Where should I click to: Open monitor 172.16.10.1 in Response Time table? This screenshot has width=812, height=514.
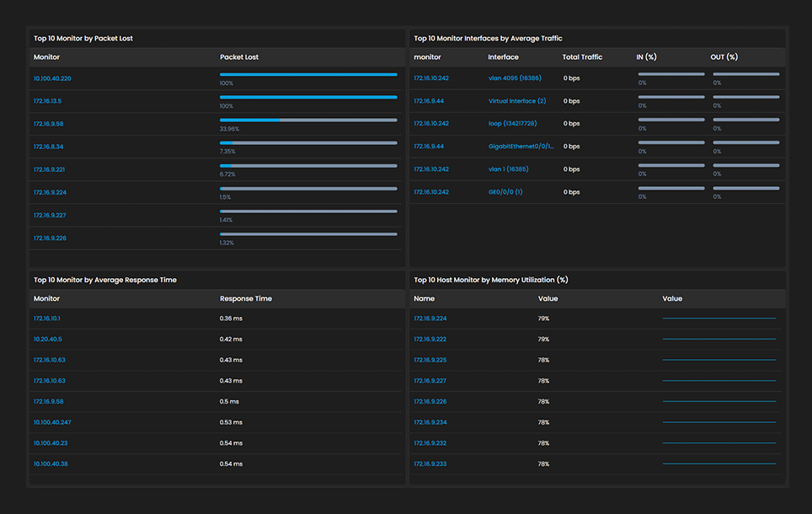(x=47, y=319)
